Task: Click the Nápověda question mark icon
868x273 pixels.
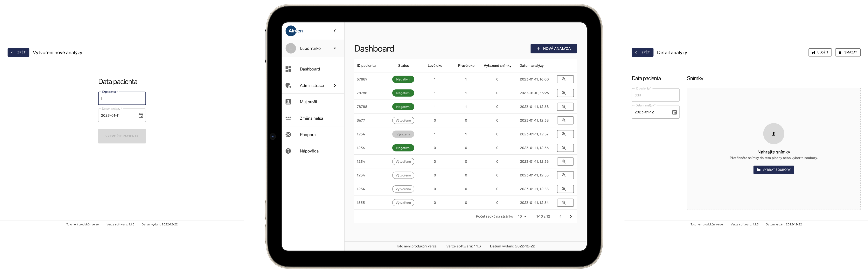Action: tap(288, 151)
